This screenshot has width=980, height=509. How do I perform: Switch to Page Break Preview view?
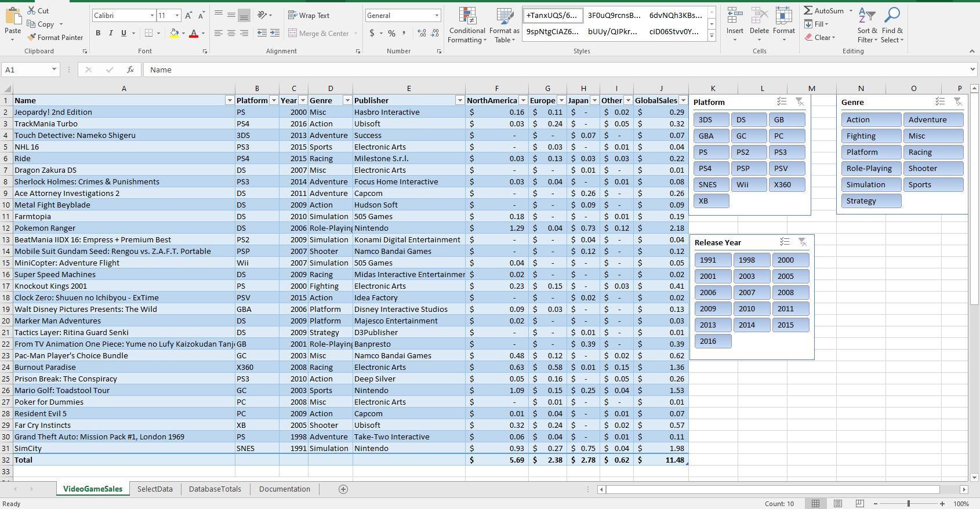tap(860, 503)
